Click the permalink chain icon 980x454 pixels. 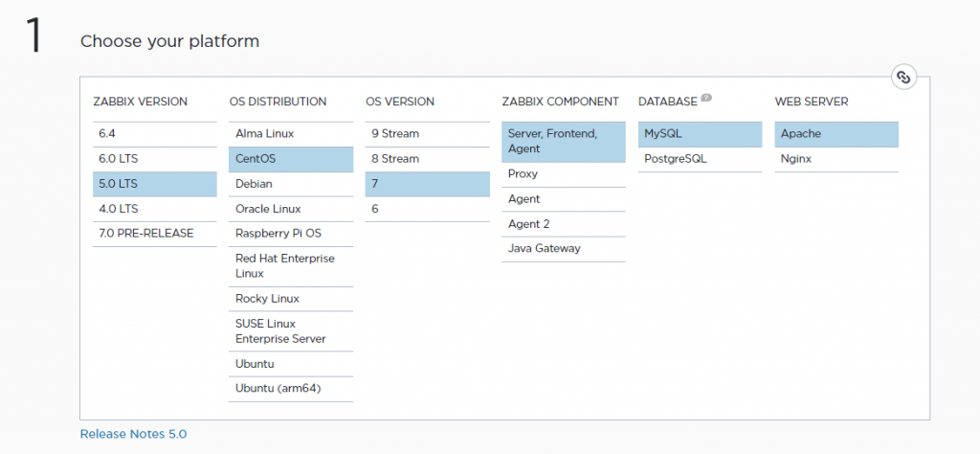(903, 78)
